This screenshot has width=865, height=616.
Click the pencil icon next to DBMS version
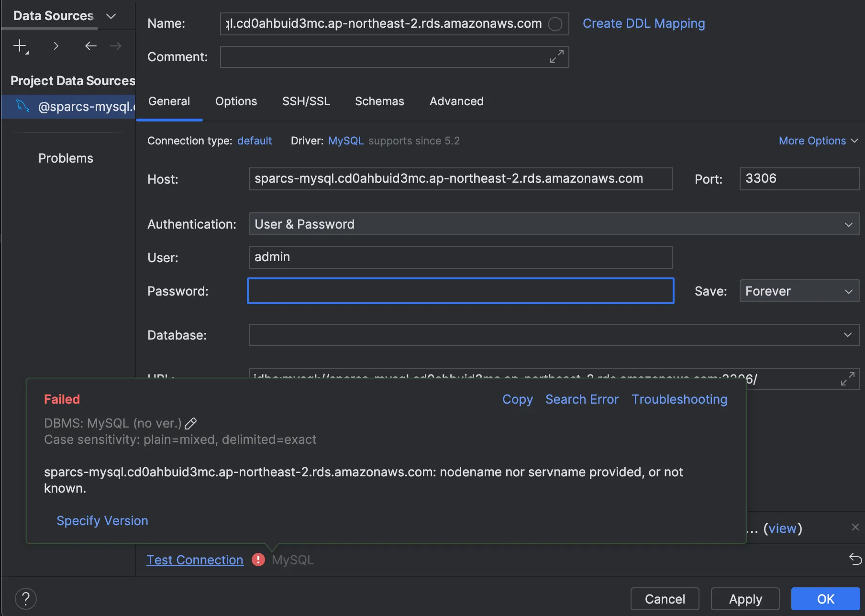tap(191, 423)
